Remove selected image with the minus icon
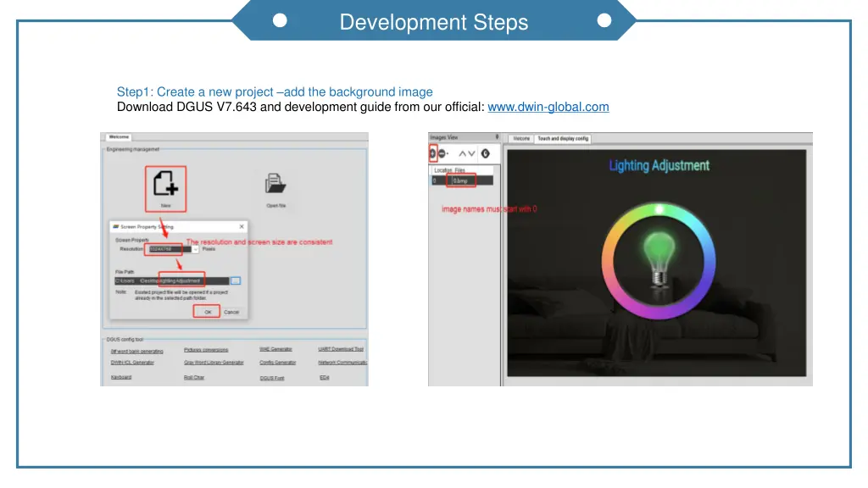 [442, 152]
